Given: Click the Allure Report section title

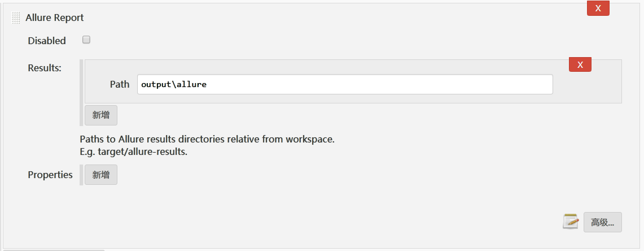Looking at the screenshot, I should click(55, 18).
